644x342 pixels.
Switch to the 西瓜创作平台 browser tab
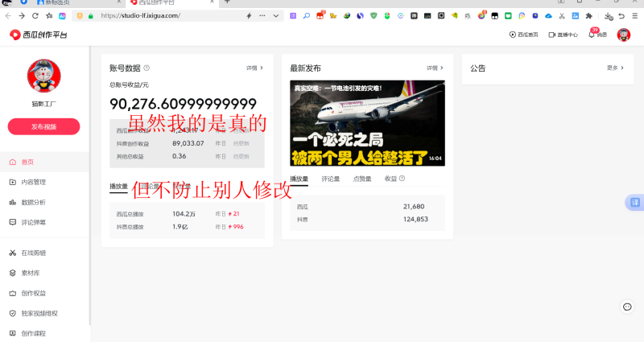(x=172, y=2)
